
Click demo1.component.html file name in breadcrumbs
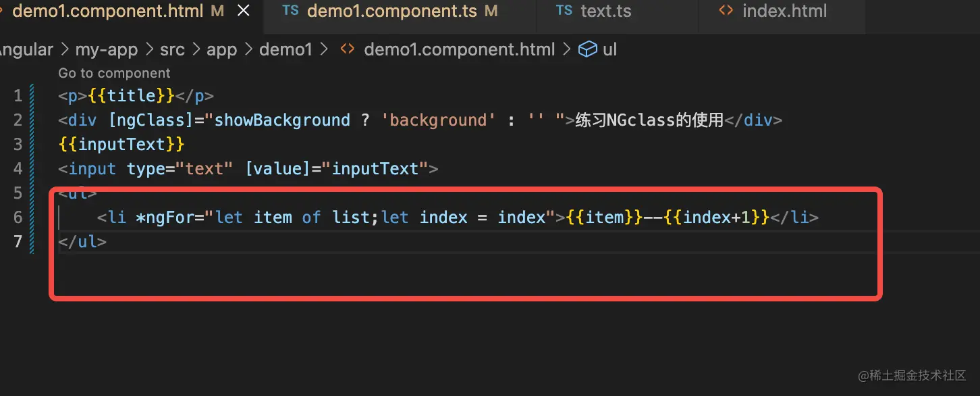pos(459,49)
